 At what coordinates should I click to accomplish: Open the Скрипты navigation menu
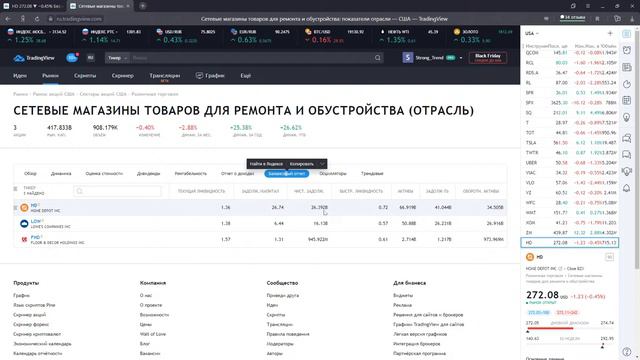85,76
